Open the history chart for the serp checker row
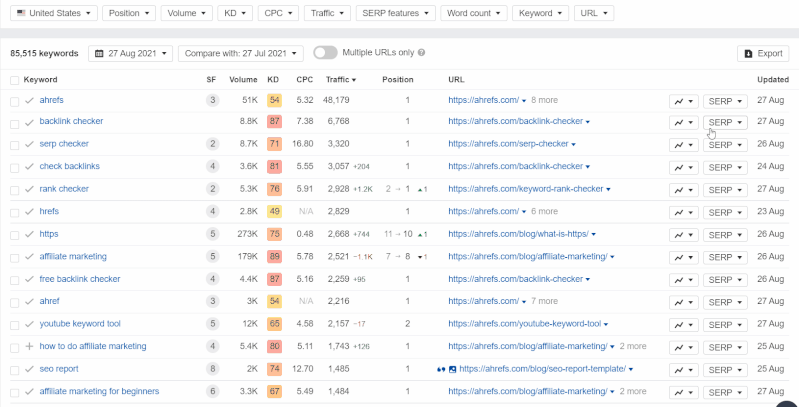The width and height of the screenshot is (799, 407). tap(684, 145)
